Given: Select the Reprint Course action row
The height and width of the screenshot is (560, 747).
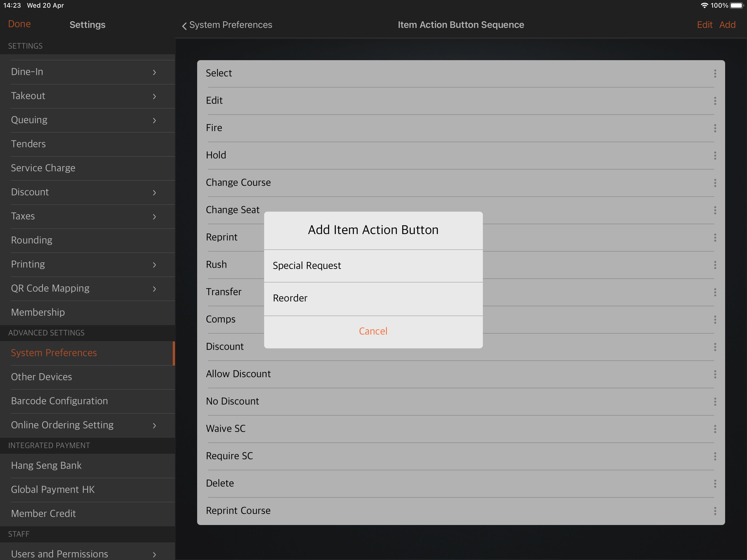Looking at the screenshot, I should coord(461,511).
